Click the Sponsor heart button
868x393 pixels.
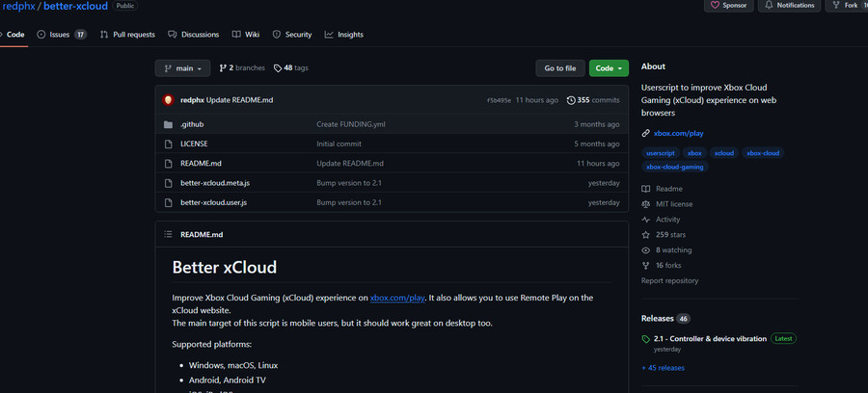(x=728, y=6)
